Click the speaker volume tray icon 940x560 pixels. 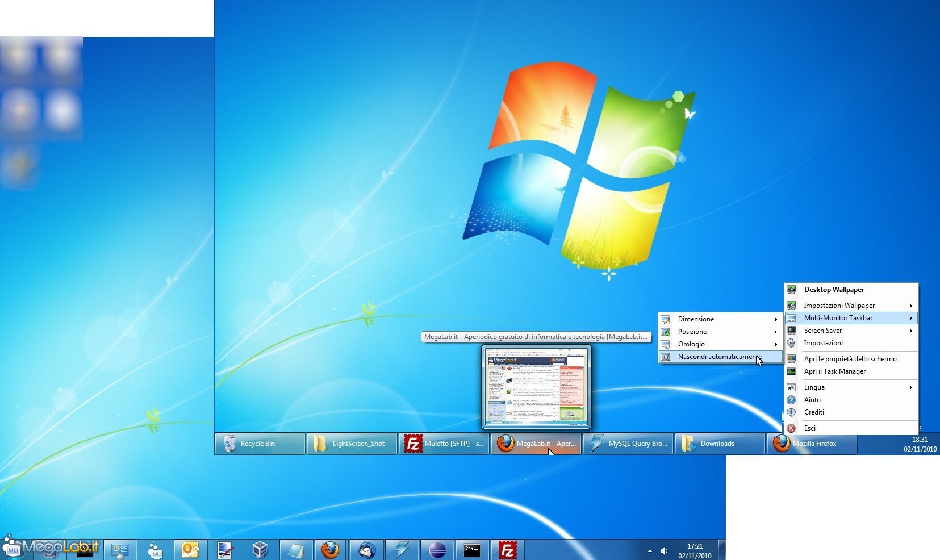pos(664,550)
